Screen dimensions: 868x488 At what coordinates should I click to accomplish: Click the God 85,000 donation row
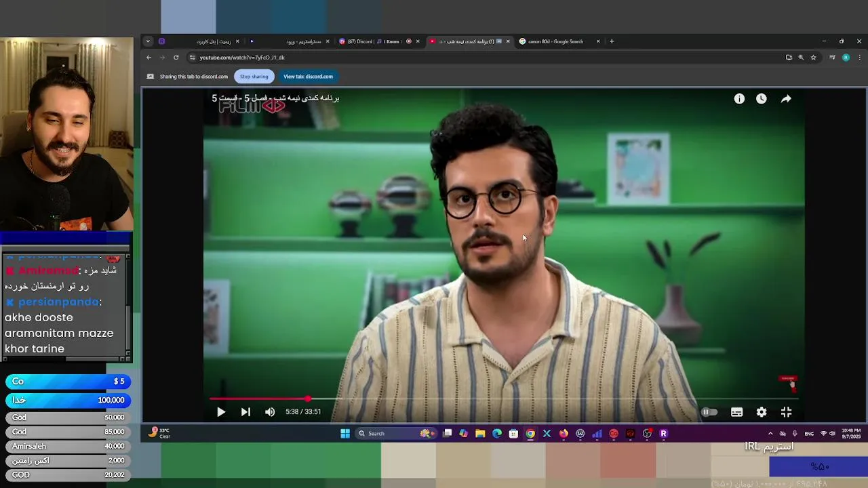pyautogui.click(x=67, y=432)
